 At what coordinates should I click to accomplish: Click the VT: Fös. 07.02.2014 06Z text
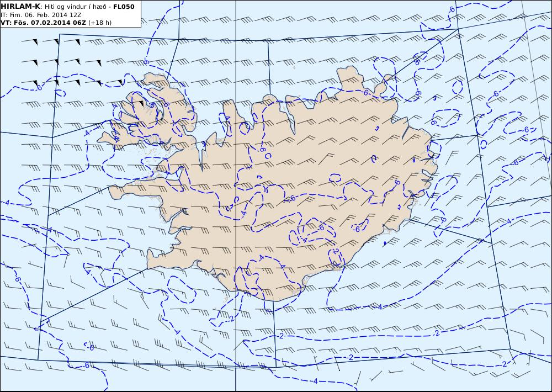pyautogui.click(x=43, y=23)
